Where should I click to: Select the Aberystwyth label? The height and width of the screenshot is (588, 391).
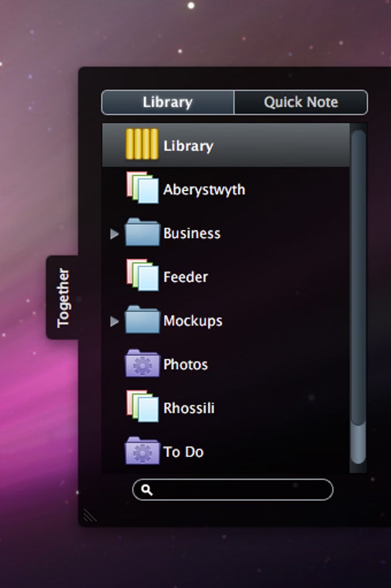pyautogui.click(x=204, y=190)
